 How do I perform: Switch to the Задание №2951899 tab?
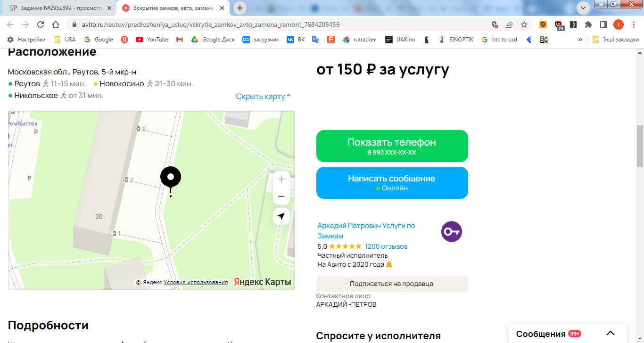59,8
